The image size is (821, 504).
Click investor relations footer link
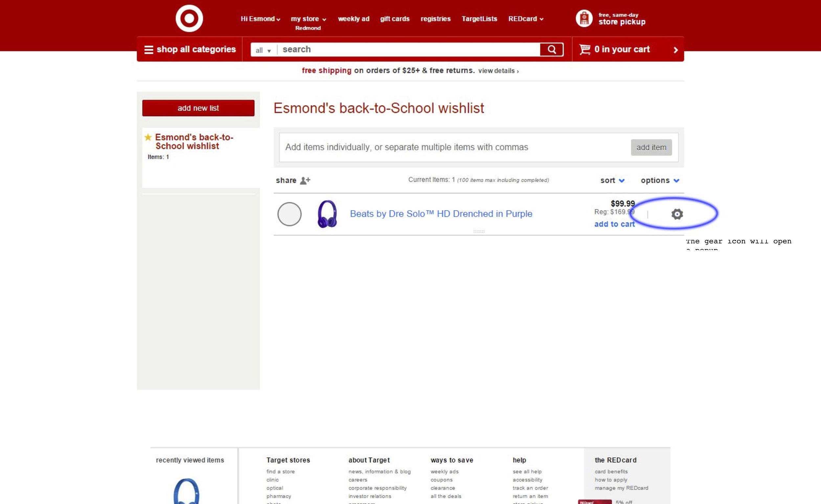tap(370, 496)
